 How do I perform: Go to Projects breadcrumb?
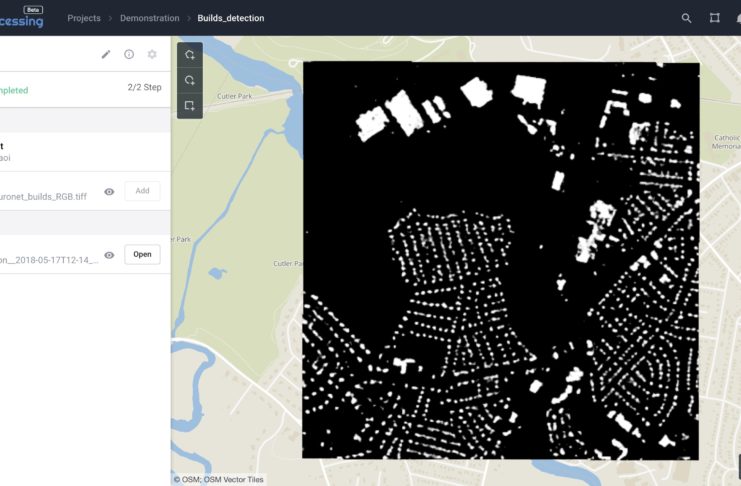[84, 18]
